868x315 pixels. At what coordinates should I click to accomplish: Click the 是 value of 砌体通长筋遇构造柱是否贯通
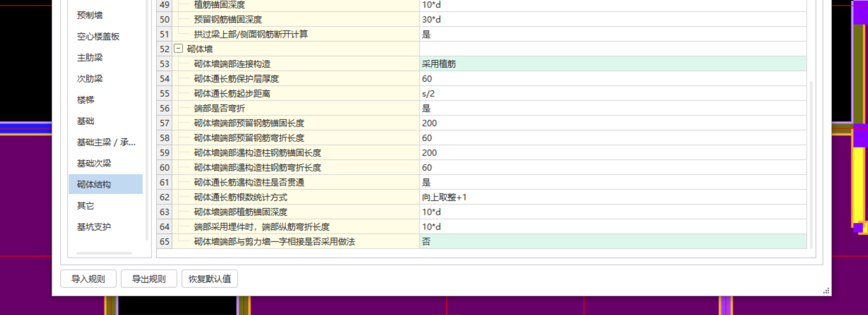coord(613,182)
